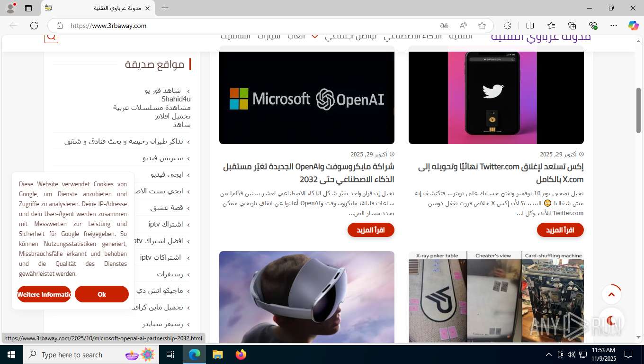644x364 pixels.
Task: Click the taskbar search box
Action: tap(91, 355)
